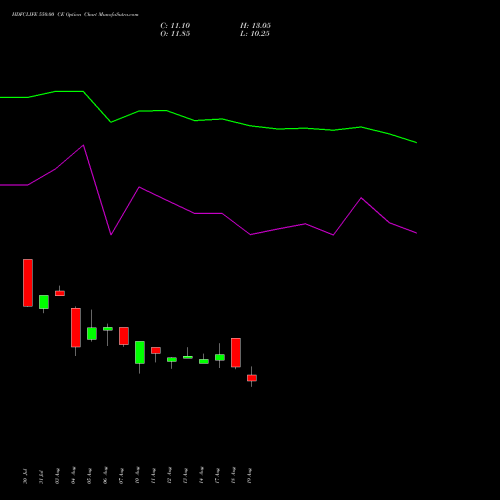Click the low value L: 10.25
Image resolution: width=500 pixels, height=500 pixels.
(x=255, y=34)
